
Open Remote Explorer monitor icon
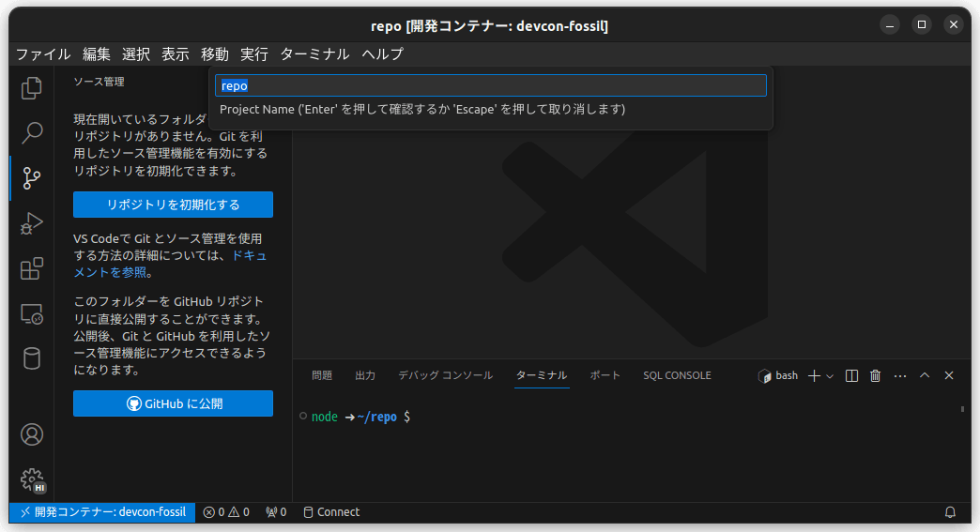click(x=31, y=313)
